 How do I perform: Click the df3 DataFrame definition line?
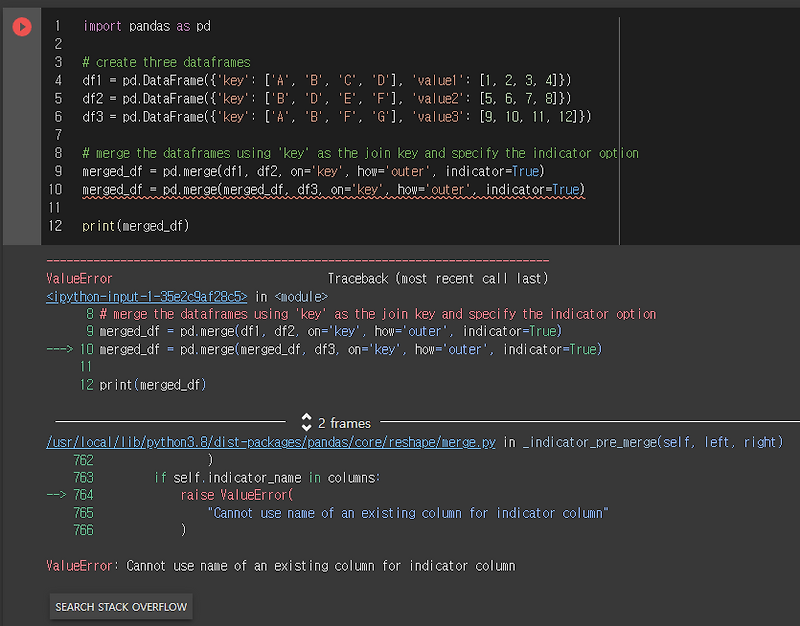[x=336, y=117]
